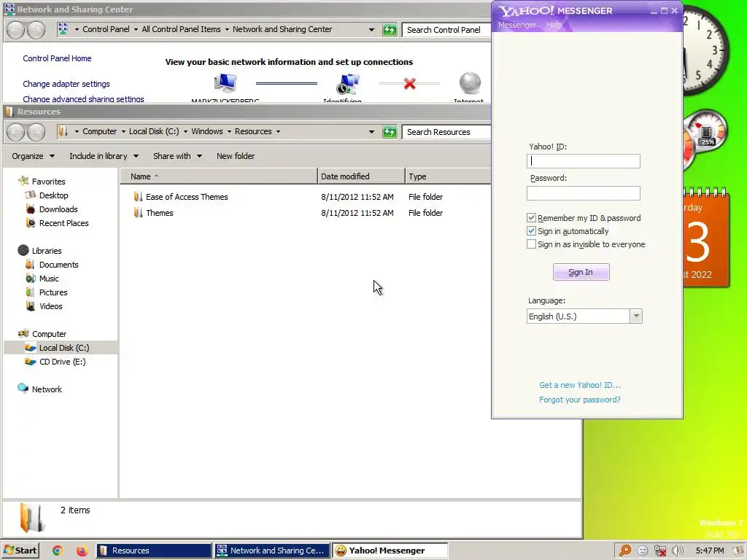Screen dimensions: 747x560
Task: Sort by Name column header
Action: [218, 176]
